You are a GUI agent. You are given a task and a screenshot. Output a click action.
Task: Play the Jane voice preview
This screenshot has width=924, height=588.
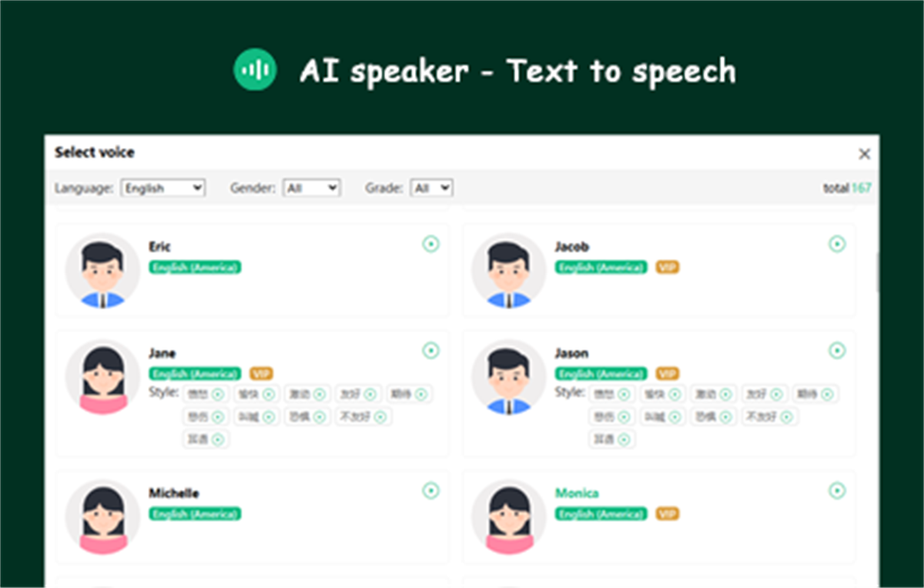(430, 350)
